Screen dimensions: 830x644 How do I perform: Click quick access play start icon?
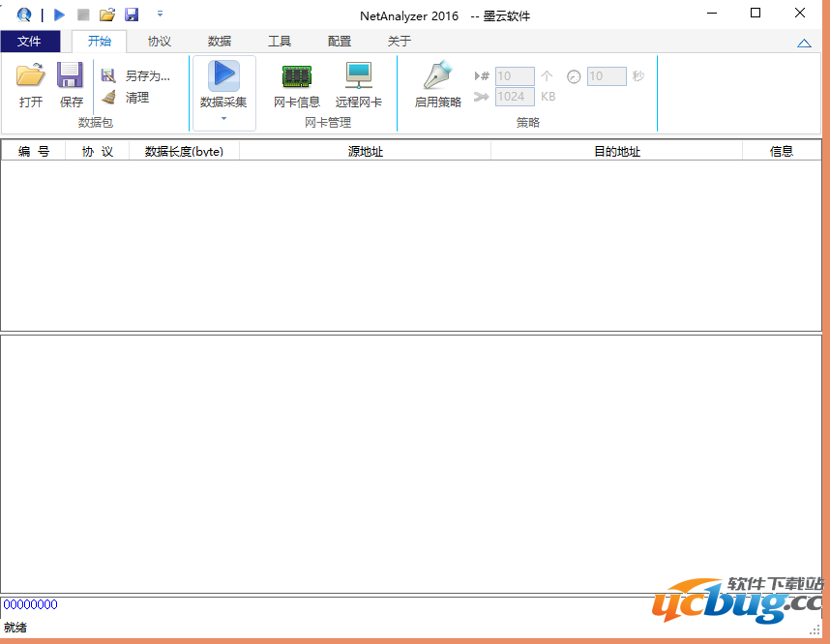click(x=59, y=15)
